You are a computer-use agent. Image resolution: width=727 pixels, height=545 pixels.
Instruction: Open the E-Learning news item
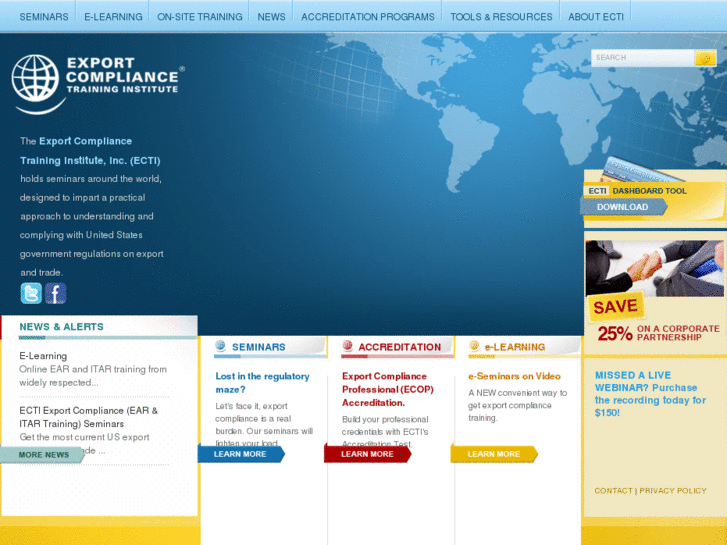(43, 356)
